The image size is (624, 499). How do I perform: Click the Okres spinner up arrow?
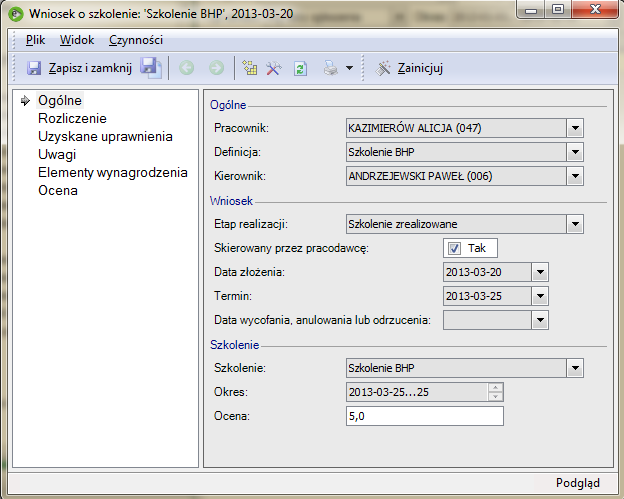point(495,387)
